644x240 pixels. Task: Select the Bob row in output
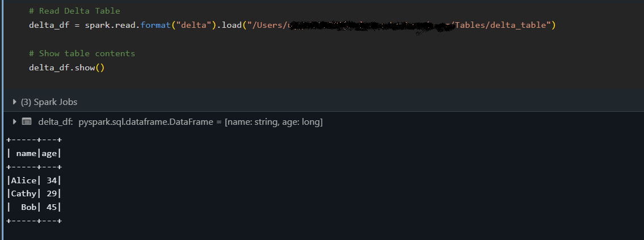pyautogui.click(x=34, y=207)
